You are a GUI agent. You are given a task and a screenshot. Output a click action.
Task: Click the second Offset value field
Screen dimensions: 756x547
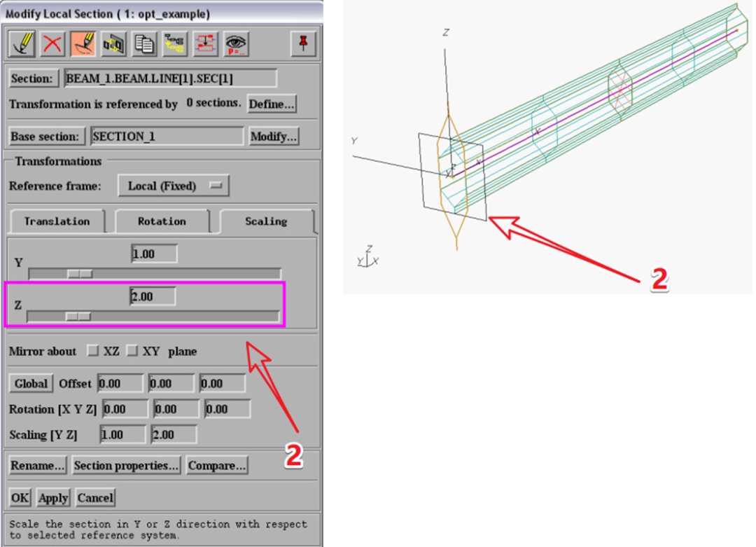point(171,384)
